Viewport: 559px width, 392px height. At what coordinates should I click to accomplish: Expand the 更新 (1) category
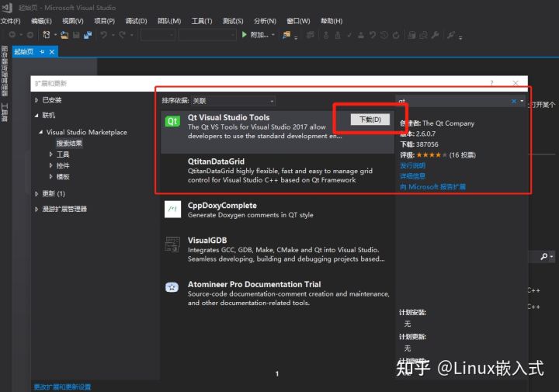[36, 193]
